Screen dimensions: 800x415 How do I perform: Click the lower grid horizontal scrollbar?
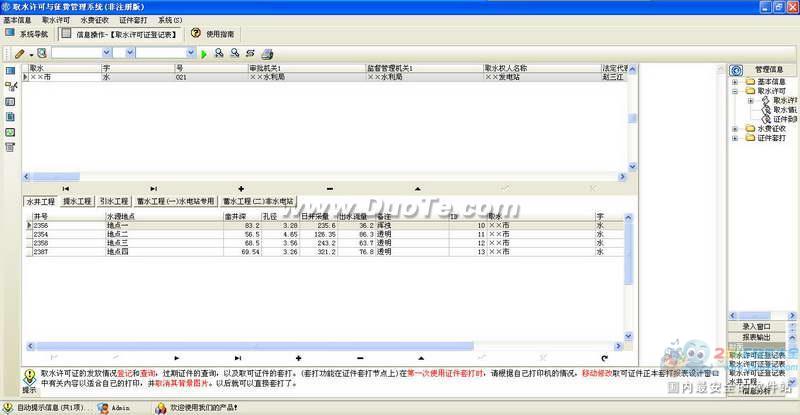pyautogui.click(x=324, y=346)
